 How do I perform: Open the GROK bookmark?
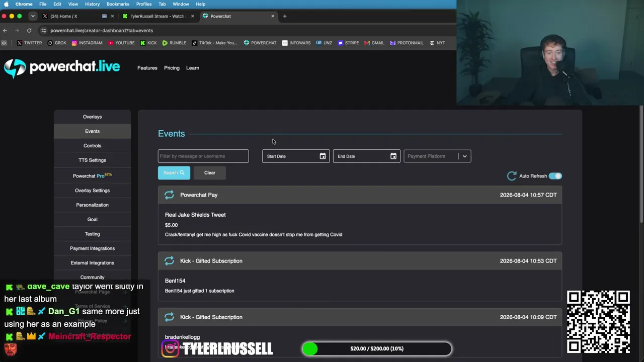[x=57, y=43]
